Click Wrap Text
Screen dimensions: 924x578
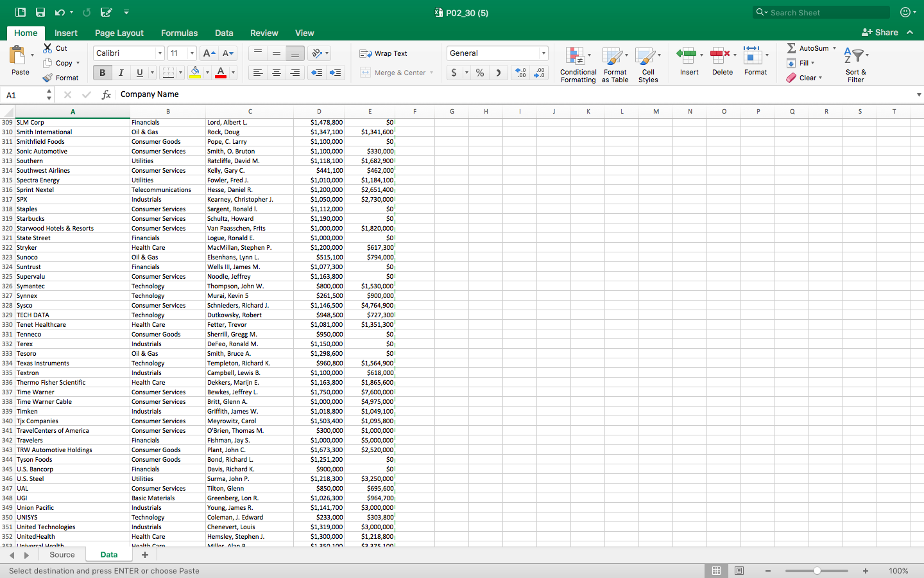click(384, 53)
